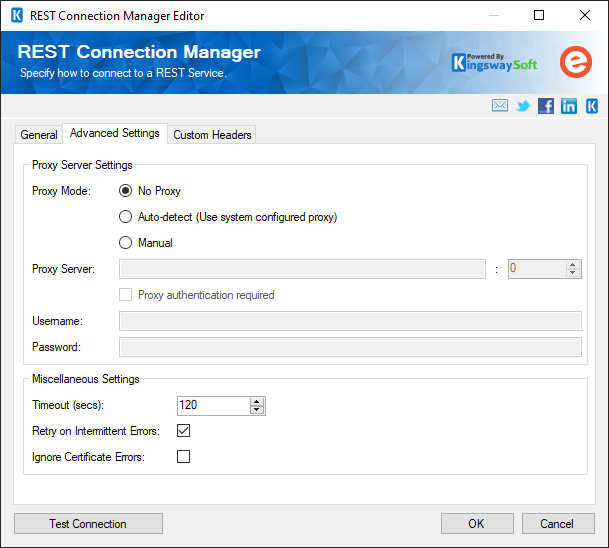Enable Ignore Certificate Errors checkbox
Viewport: 609px width, 548px height.
[x=183, y=457]
